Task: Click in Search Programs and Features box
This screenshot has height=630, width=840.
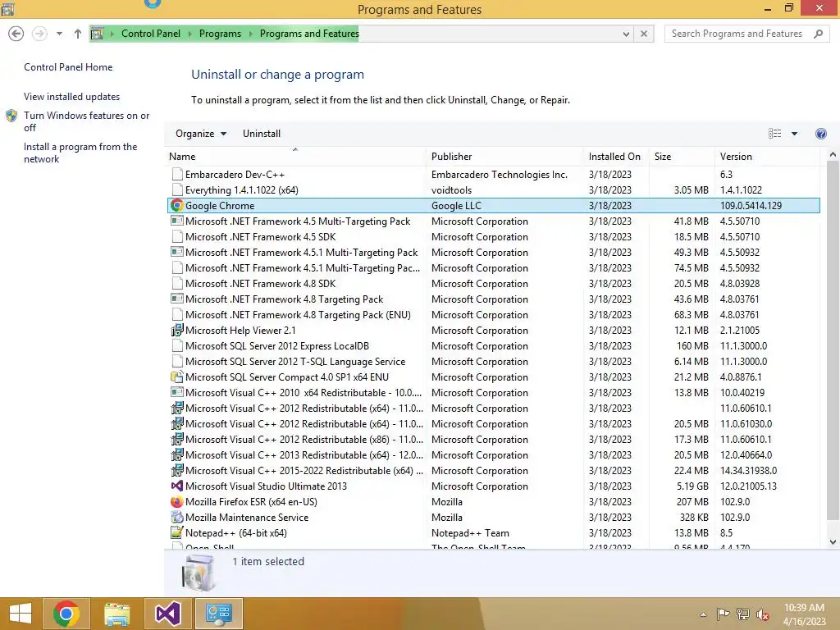Action: [737, 34]
